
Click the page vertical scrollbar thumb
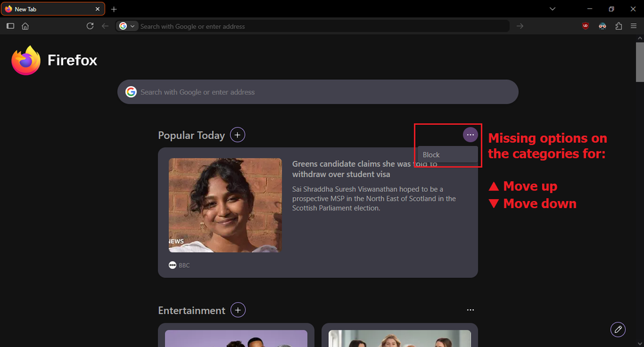640,62
